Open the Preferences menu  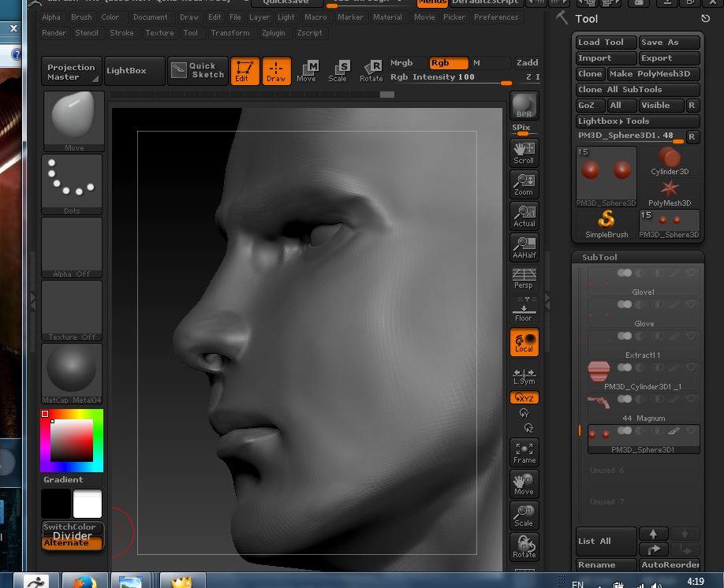pos(496,17)
